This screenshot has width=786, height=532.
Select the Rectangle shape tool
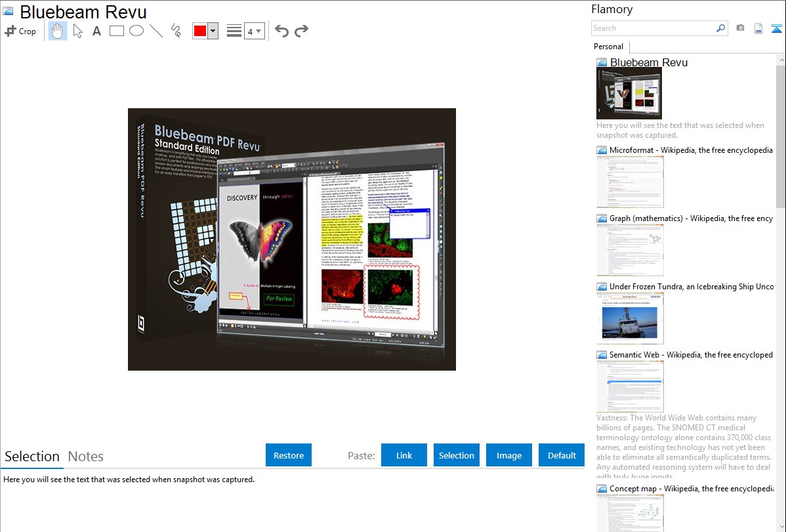click(x=116, y=31)
